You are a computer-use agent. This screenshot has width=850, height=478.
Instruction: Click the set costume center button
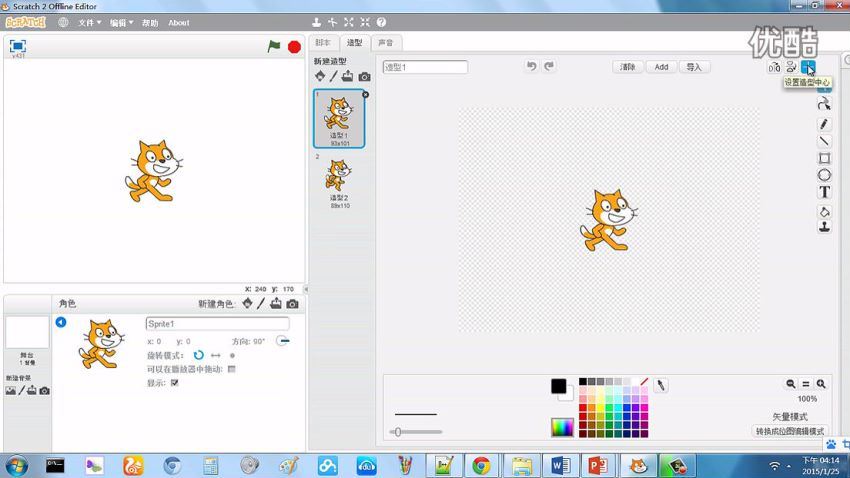808,67
